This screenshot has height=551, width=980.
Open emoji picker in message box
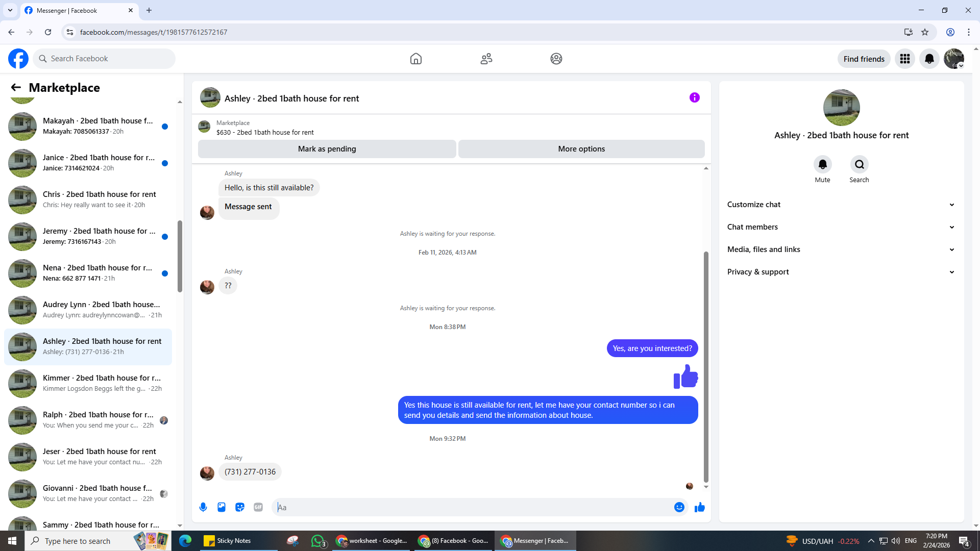coord(679,507)
